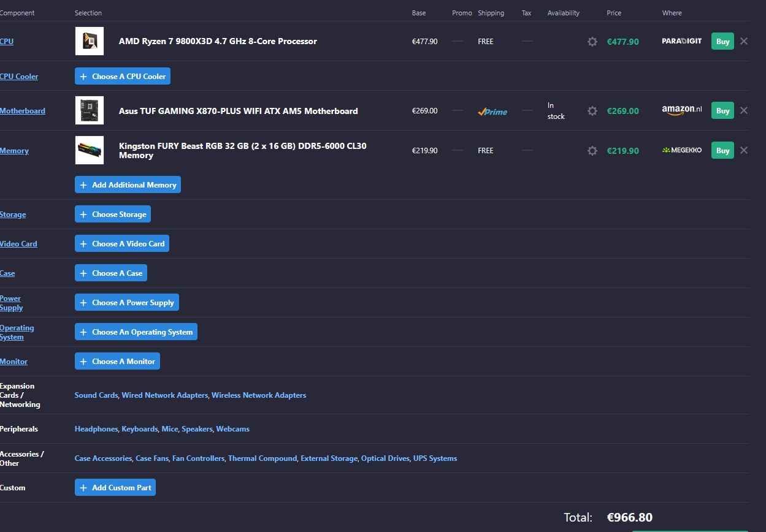Open the Mice link
The width and height of the screenshot is (766, 532).
pyautogui.click(x=169, y=429)
